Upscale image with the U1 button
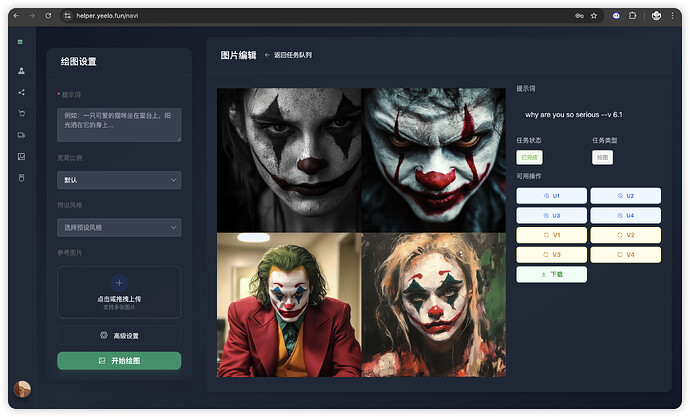690x417 pixels. (x=551, y=196)
